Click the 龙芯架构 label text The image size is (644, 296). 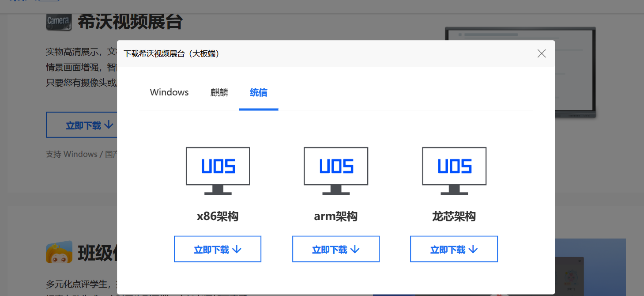(x=454, y=216)
